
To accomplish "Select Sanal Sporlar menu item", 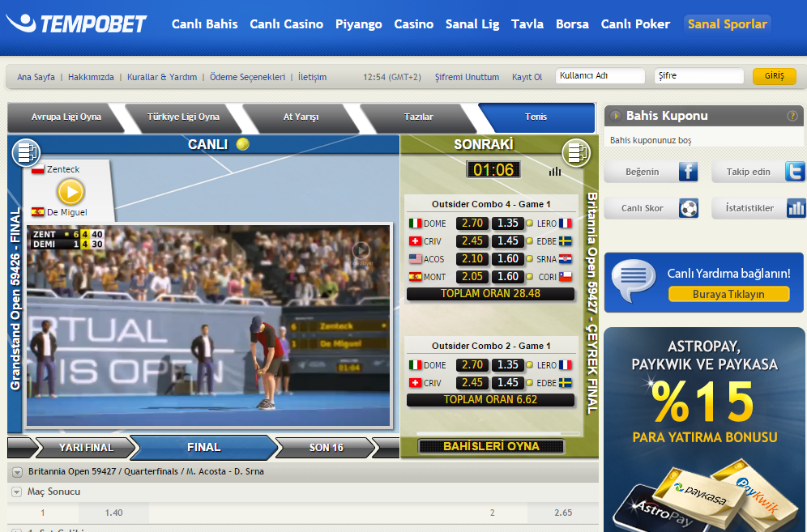I will (x=728, y=24).
